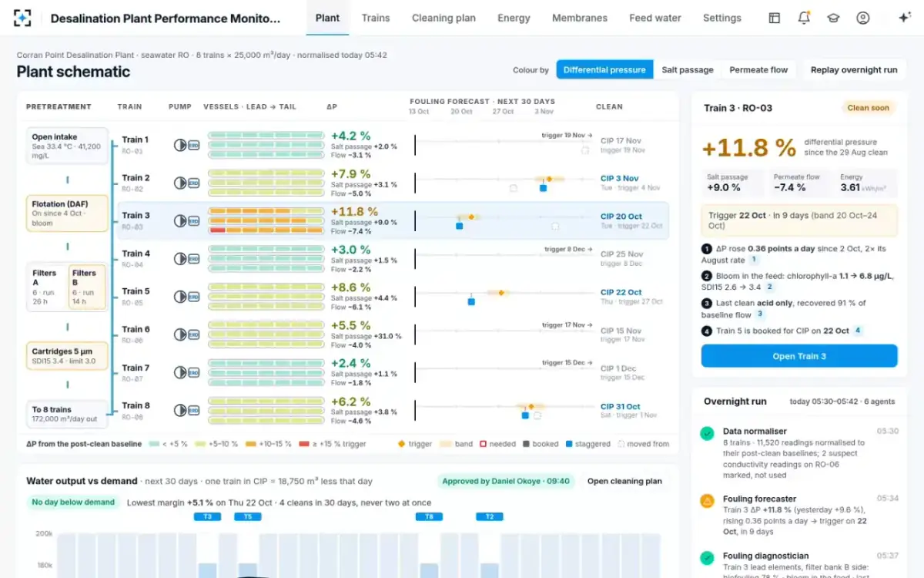Switch to the Trains tab

click(376, 18)
